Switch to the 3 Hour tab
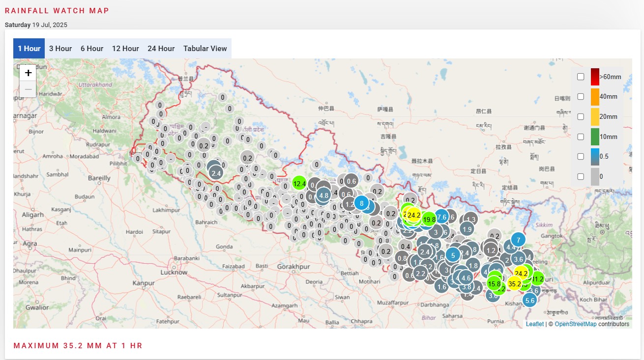The width and height of the screenshot is (644, 360). (60, 49)
